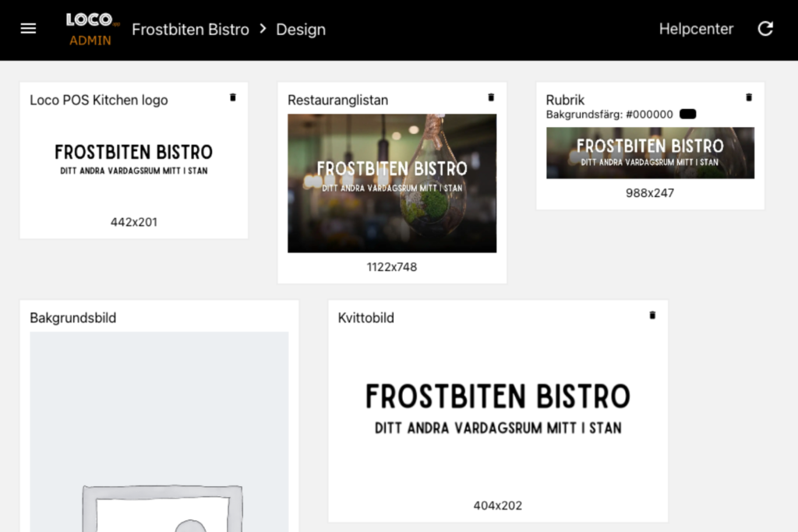Click the Restauranglistan card title
The width and height of the screenshot is (798, 532).
click(338, 100)
